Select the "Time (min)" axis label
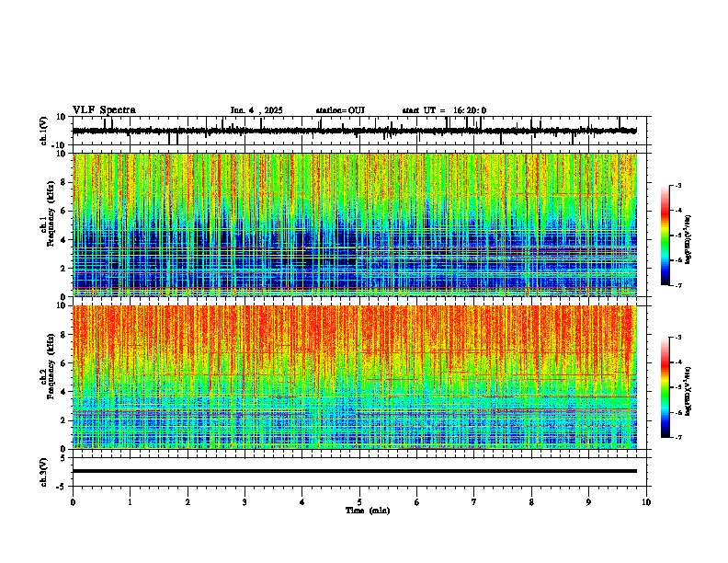Image resolution: width=728 pixels, height=563 pixels. coord(368,511)
